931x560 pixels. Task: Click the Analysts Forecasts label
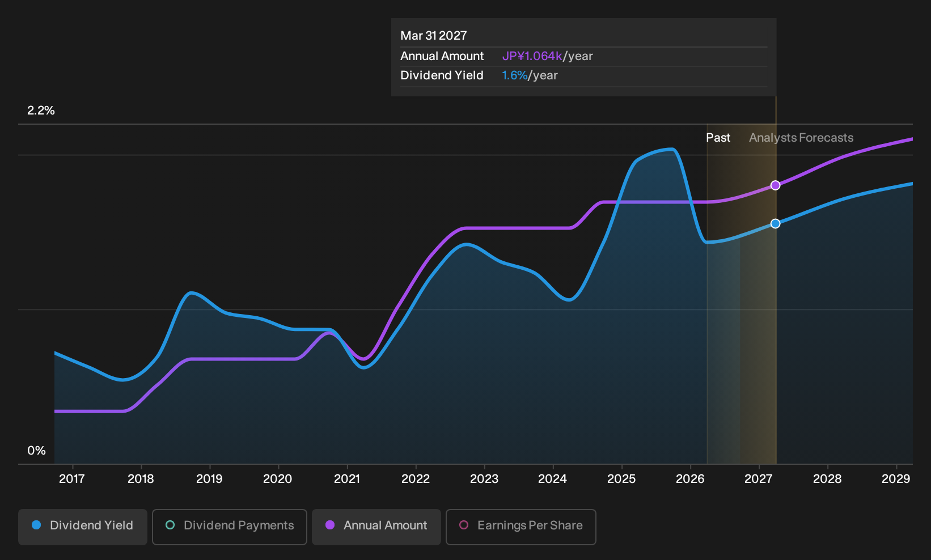[801, 138]
